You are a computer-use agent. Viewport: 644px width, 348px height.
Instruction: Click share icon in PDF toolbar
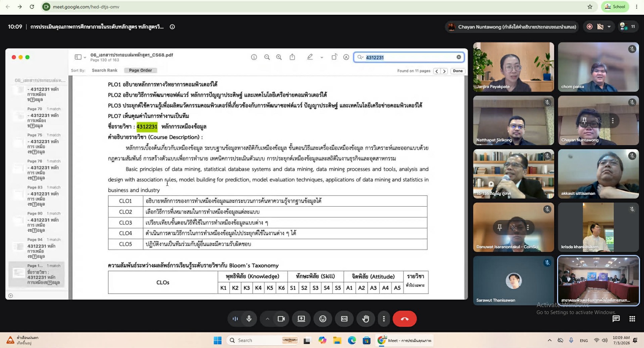[x=292, y=57]
